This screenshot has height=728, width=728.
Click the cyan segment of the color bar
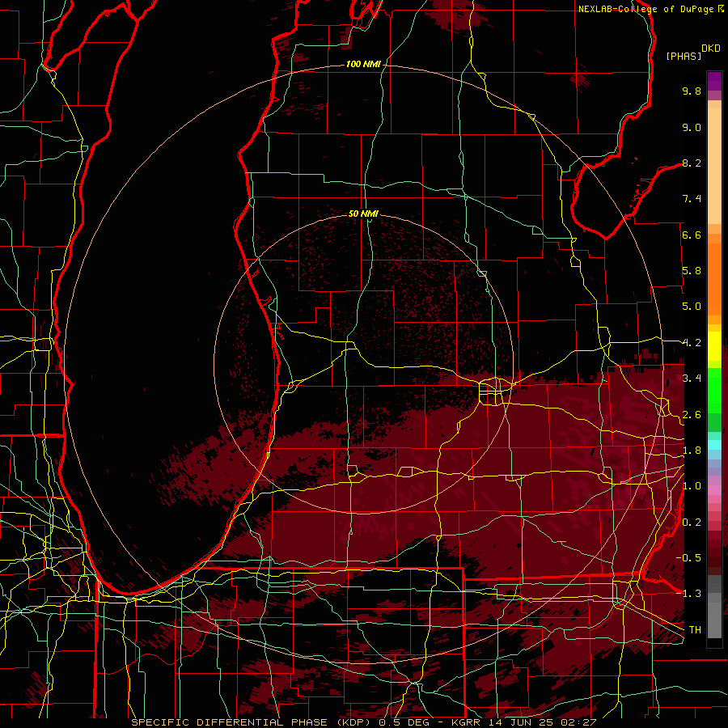714,445
